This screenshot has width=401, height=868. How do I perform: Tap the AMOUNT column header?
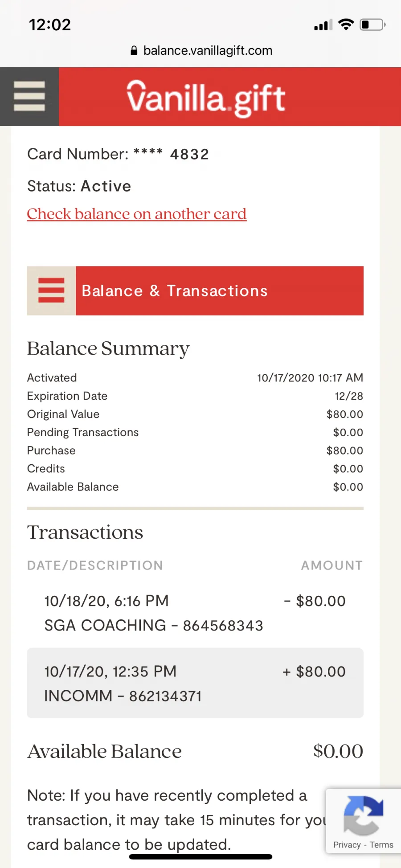pyautogui.click(x=332, y=565)
